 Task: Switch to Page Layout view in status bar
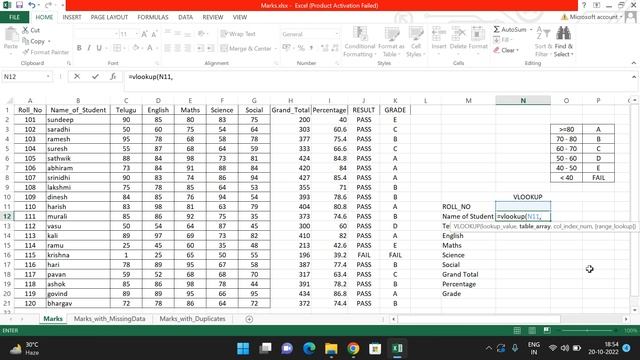(x=532, y=331)
